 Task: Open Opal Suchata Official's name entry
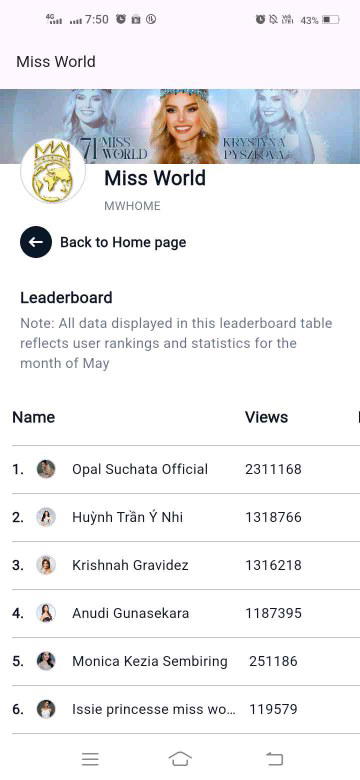[x=140, y=469]
